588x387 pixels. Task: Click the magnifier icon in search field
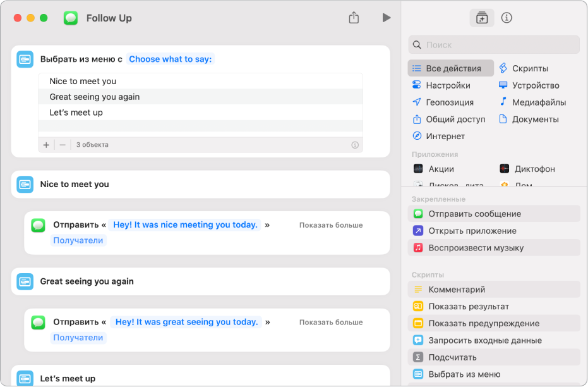417,45
